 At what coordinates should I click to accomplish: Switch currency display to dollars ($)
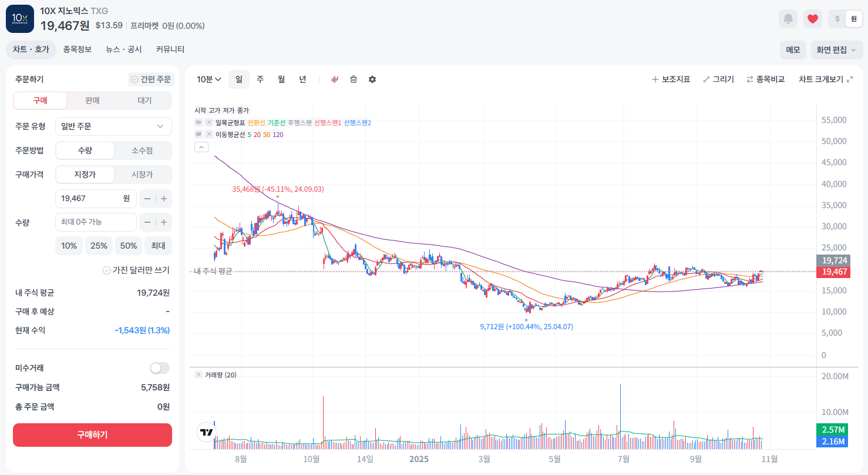(837, 19)
